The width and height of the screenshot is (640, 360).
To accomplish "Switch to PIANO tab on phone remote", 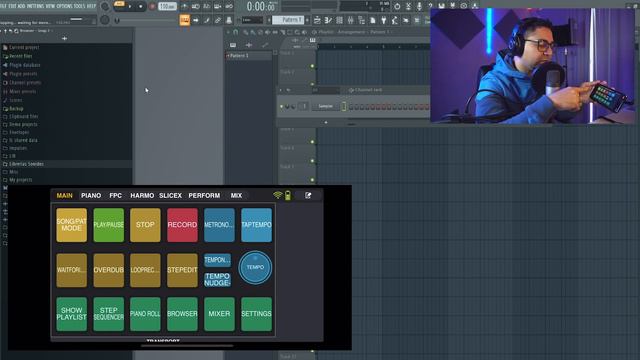I will (x=91, y=196).
